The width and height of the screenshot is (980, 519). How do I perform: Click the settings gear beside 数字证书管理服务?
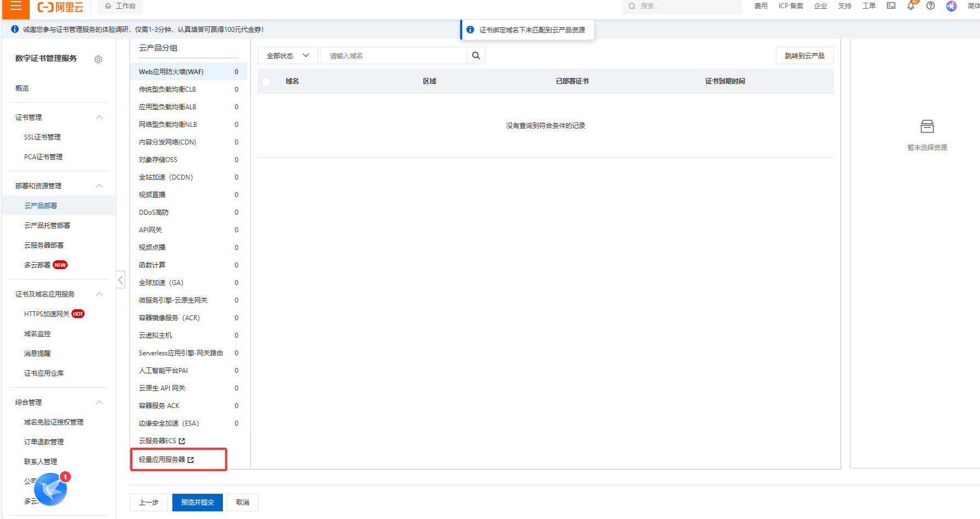tap(98, 59)
